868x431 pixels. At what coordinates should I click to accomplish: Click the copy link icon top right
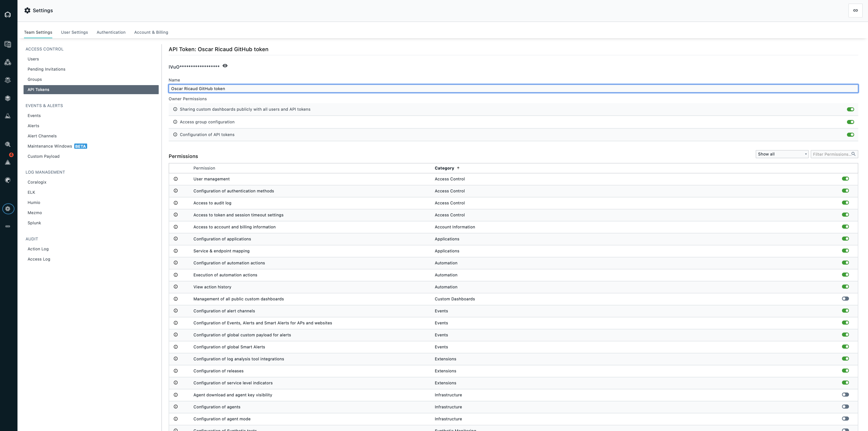pyautogui.click(x=855, y=10)
